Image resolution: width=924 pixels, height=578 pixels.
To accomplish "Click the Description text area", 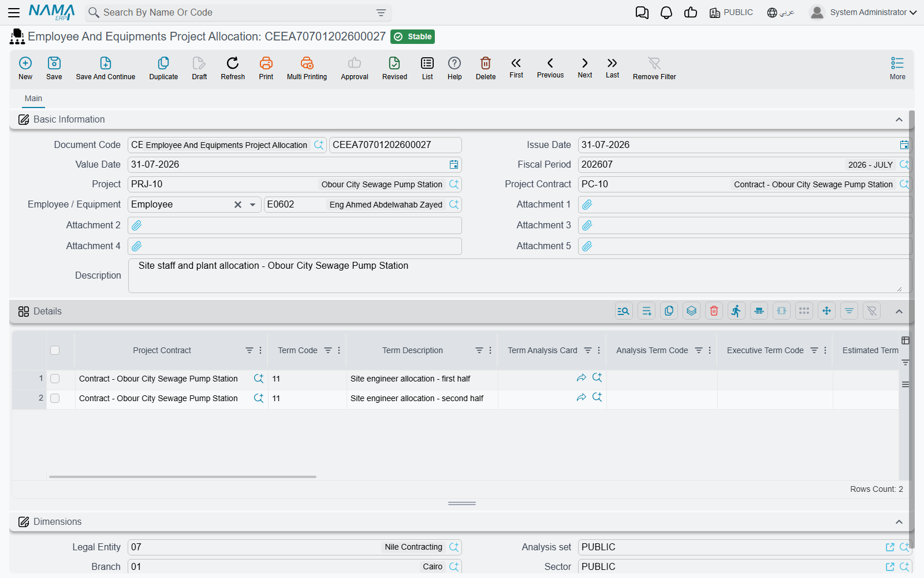I will 520,276.
